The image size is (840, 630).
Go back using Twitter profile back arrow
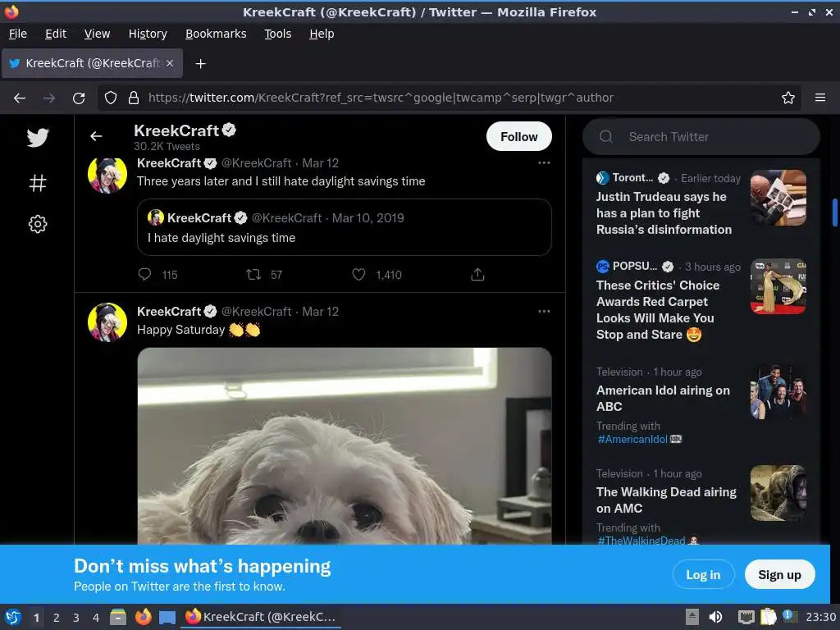click(x=96, y=137)
